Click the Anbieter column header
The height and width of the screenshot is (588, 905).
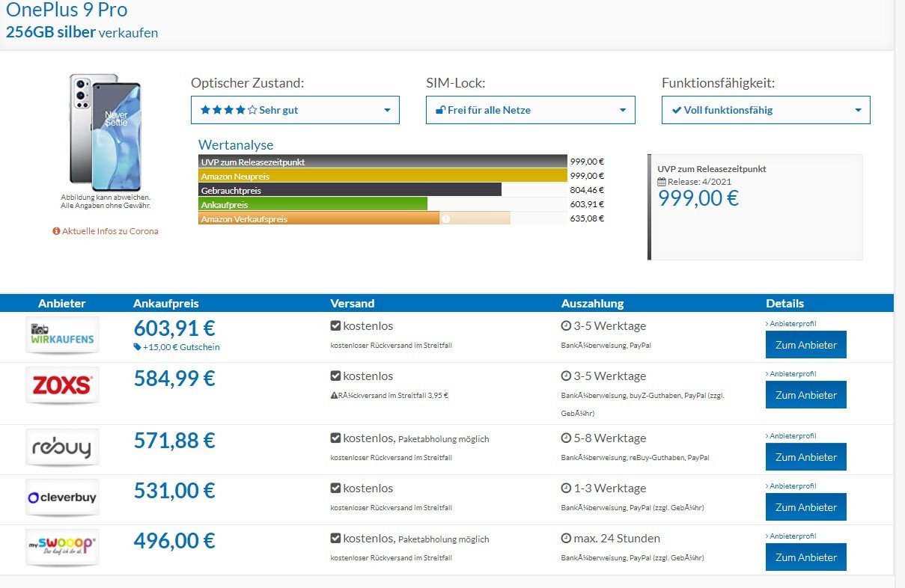[62, 303]
